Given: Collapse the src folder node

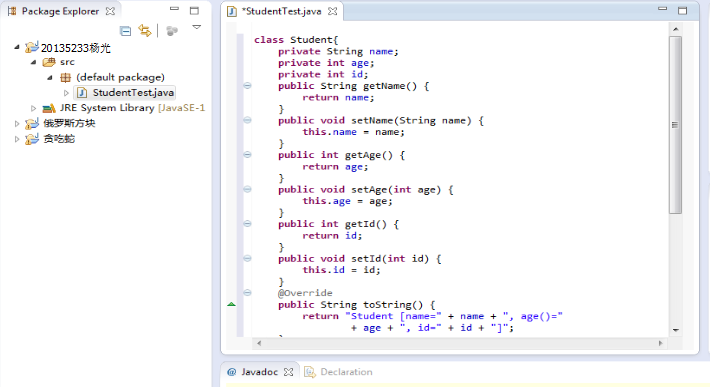Looking at the screenshot, I should (34, 62).
